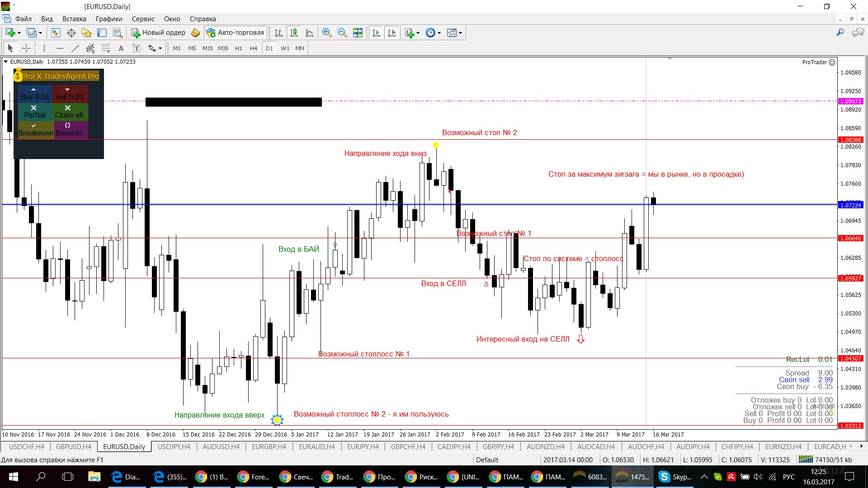Select the Vertical Line tool
The width and height of the screenshot is (868, 488).
pyautogui.click(x=44, y=48)
